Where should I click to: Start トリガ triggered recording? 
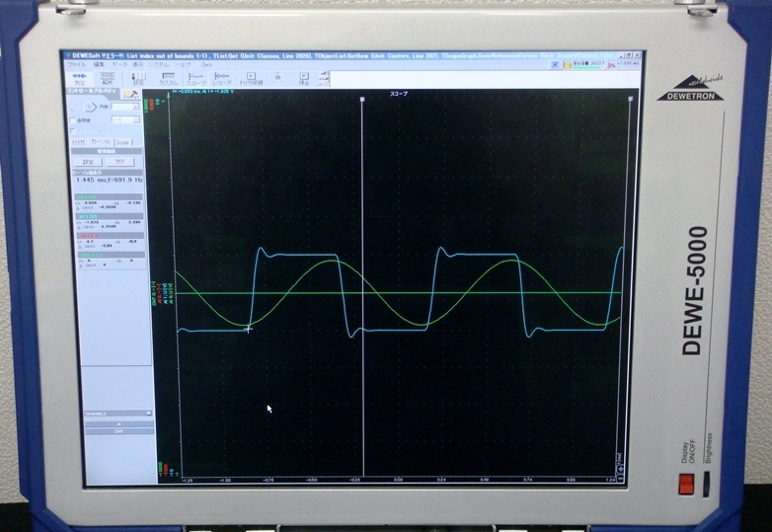click(251, 79)
